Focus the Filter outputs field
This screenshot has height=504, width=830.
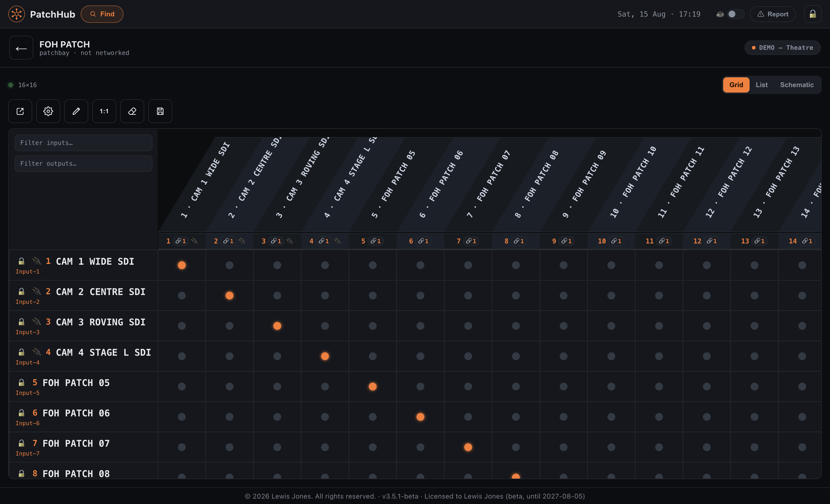click(x=84, y=164)
